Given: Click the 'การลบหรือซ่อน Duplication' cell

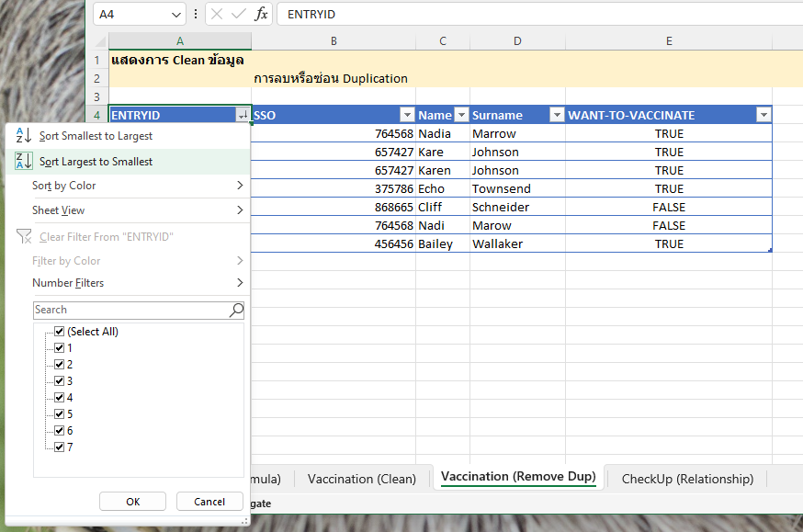Looking at the screenshot, I should [334, 78].
